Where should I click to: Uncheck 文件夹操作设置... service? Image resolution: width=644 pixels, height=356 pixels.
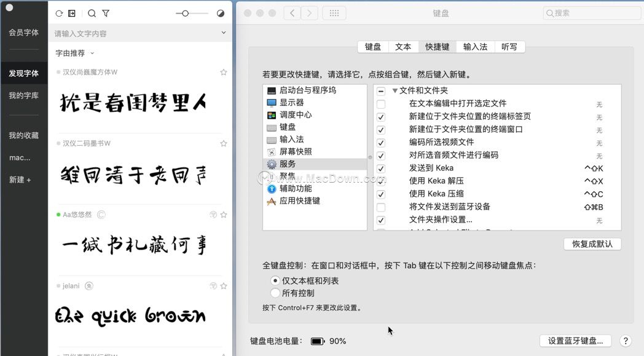[381, 220]
